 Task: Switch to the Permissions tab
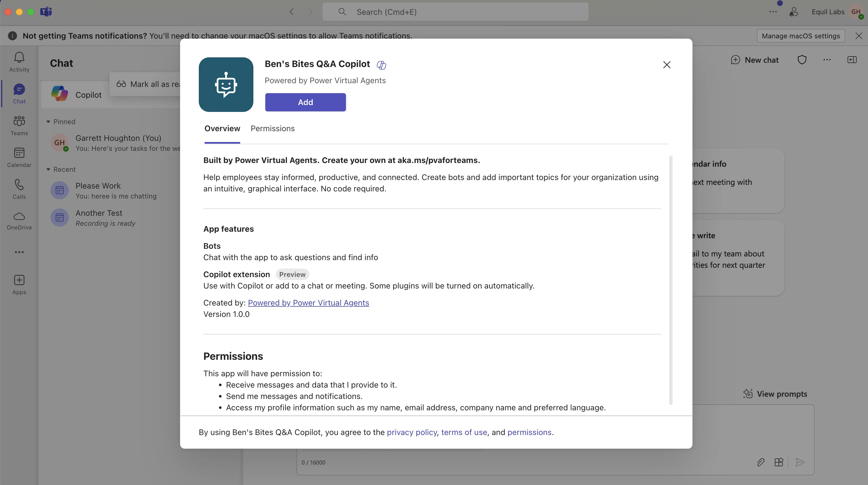point(272,129)
